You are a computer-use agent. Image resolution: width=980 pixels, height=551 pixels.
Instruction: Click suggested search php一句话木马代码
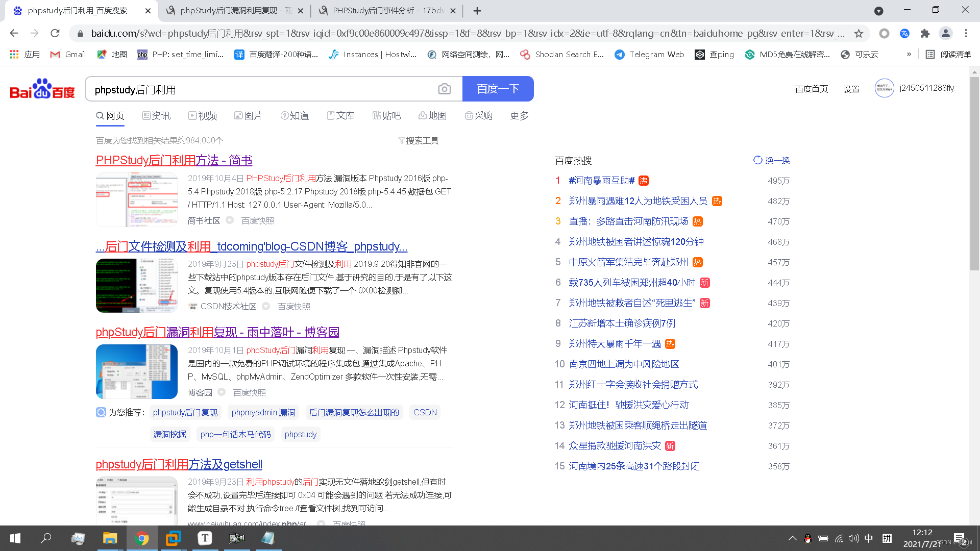[235, 434]
